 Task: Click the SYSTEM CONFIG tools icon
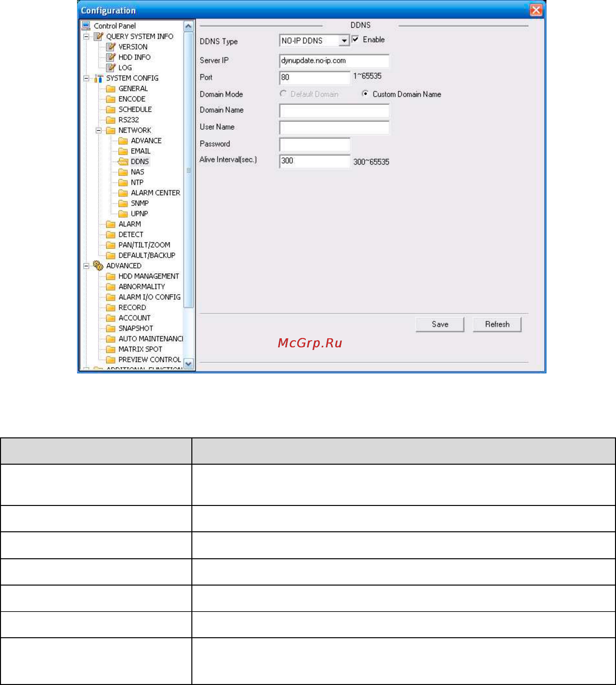pyautogui.click(x=98, y=78)
